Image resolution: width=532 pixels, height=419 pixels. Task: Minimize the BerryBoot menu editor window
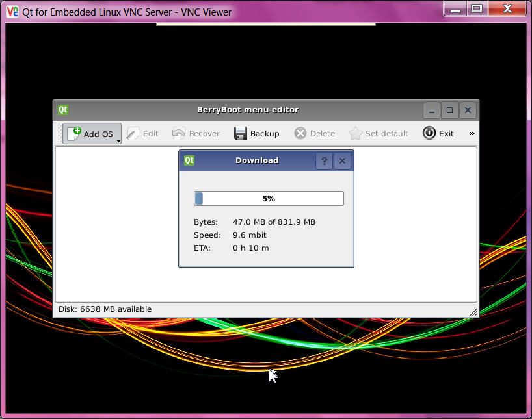coord(432,110)
